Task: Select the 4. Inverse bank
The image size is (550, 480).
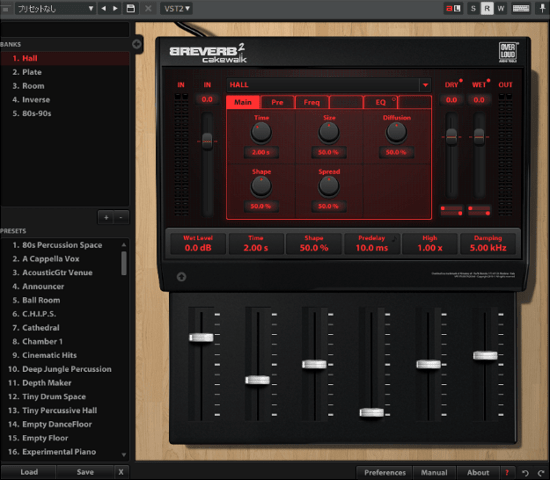Action: click(65, 100)
